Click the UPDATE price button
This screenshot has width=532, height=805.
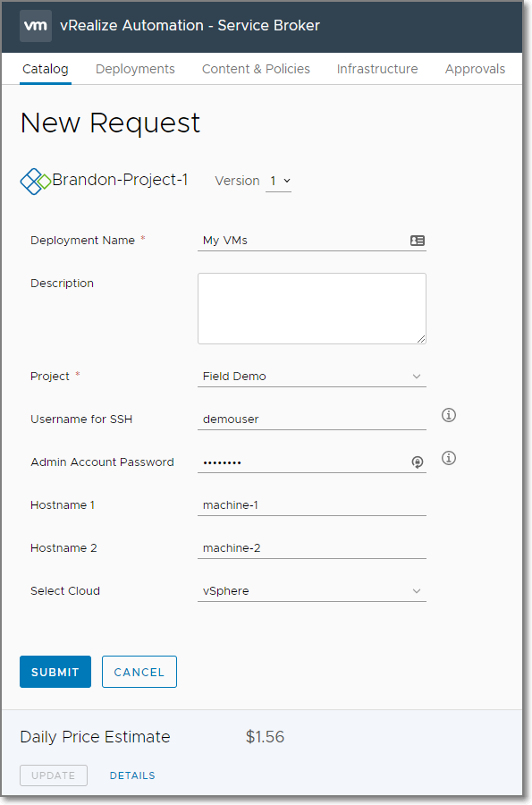pos(54,775)
